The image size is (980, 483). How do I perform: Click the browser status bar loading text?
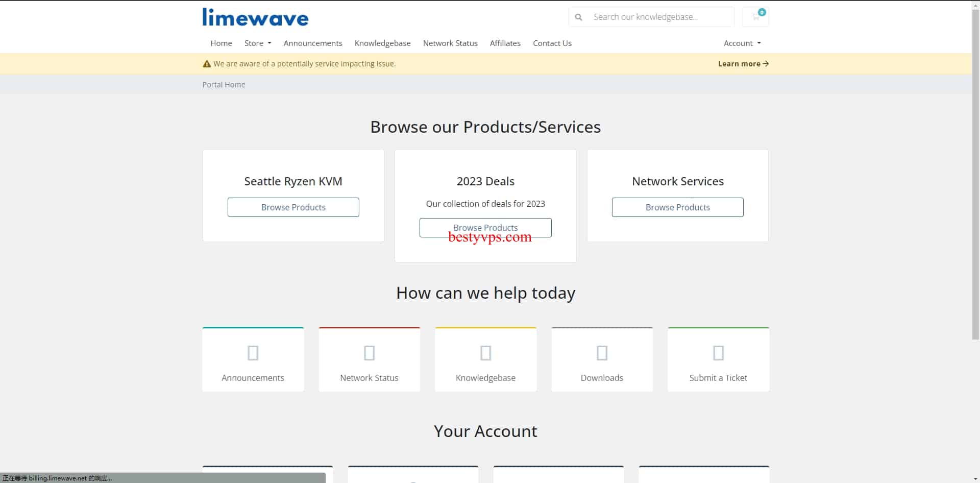[x=57, y=478]
